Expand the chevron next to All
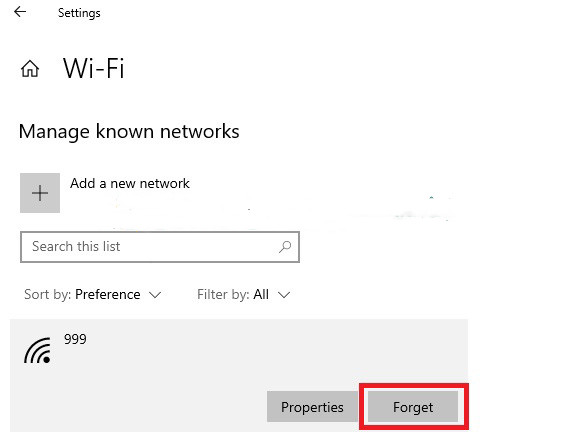 tap(284, 295)
